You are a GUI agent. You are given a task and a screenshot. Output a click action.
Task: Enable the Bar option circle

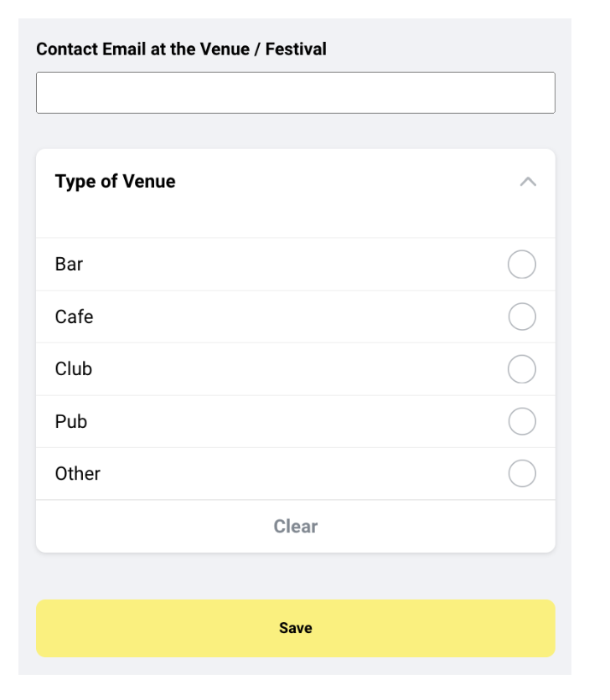tap(521, 264)
